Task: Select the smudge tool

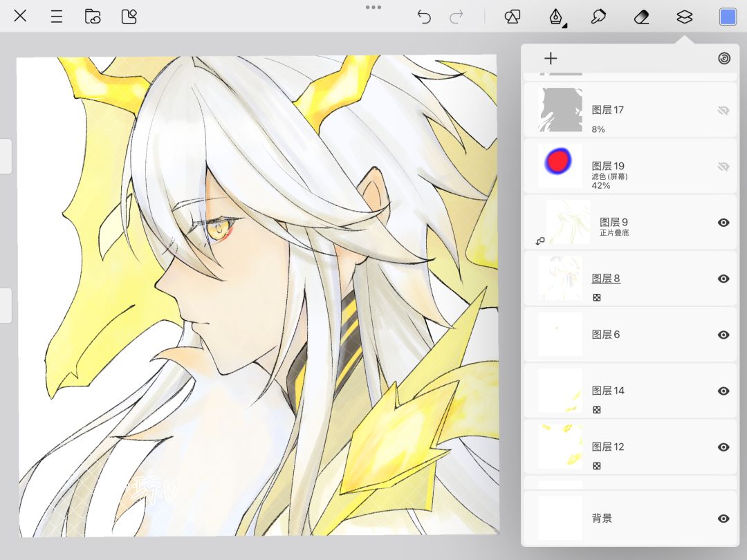Action: pyautogui.click(x=598, y=17)
